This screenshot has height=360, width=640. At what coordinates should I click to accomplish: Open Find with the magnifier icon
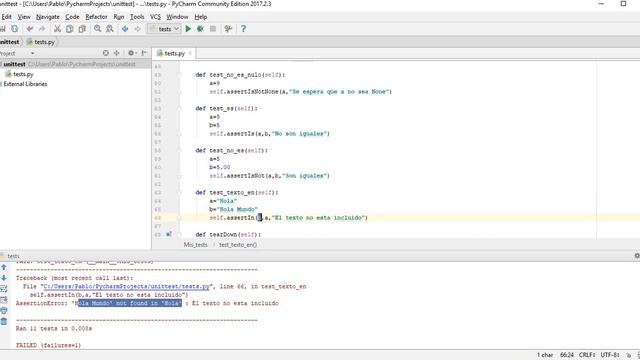tap(97, 29)
